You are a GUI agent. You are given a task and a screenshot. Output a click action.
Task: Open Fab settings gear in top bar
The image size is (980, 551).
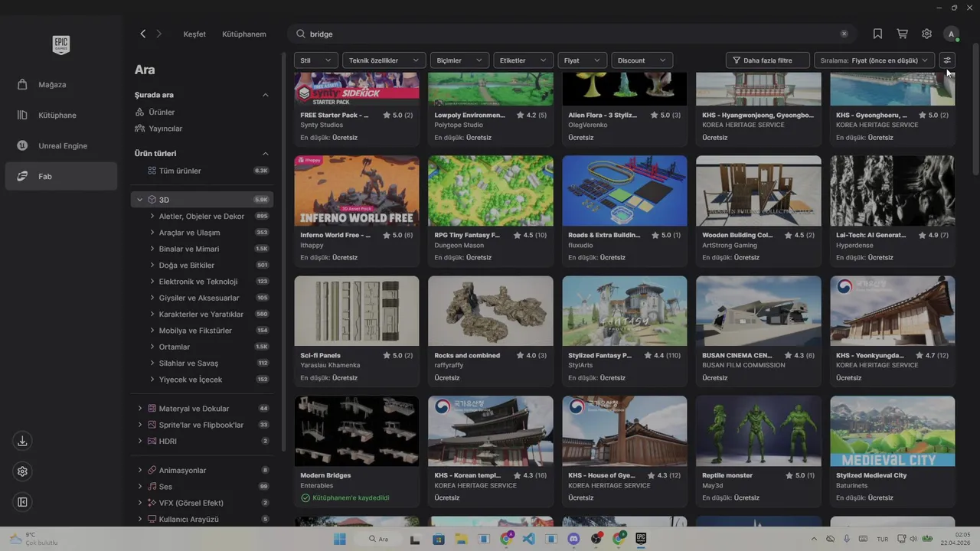[x=926, y=34]
